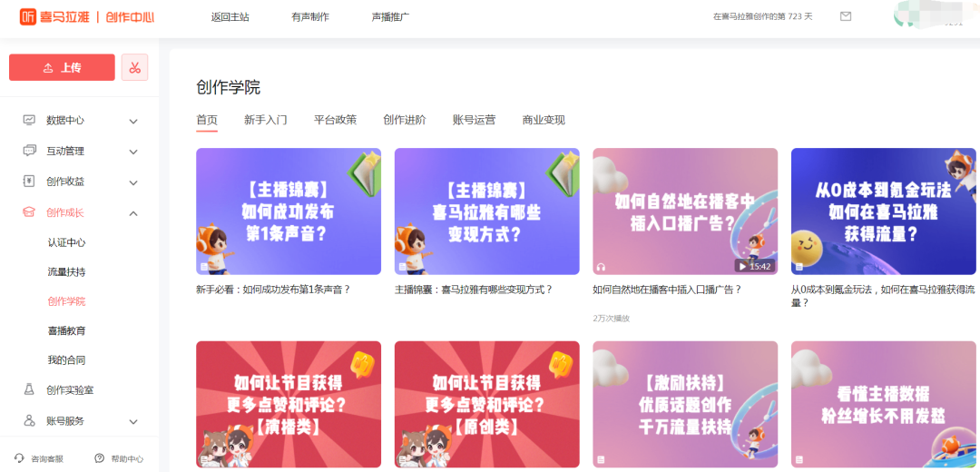
Task: Click the Ximalaya logo icon
Action: tap(27, 17)
